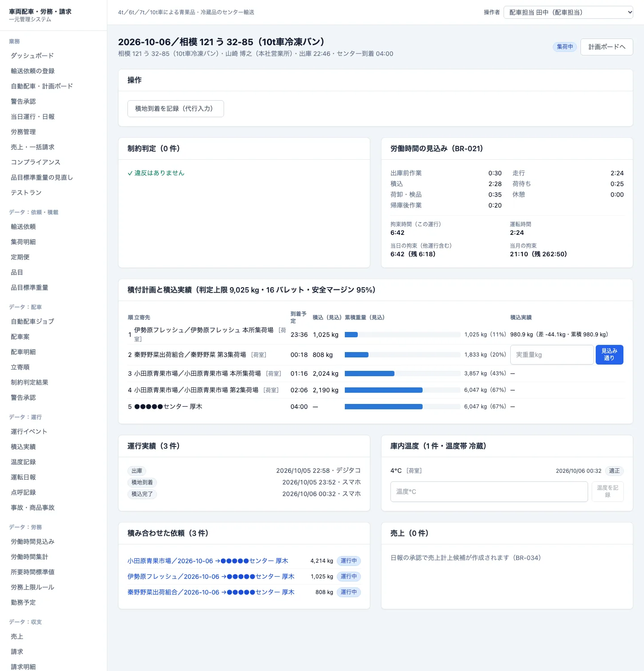Image resolution: width=644 pixels, height=671 pixels.
Task: Open 自動配車ジョブ sidebar item
Action: point(33,322)
